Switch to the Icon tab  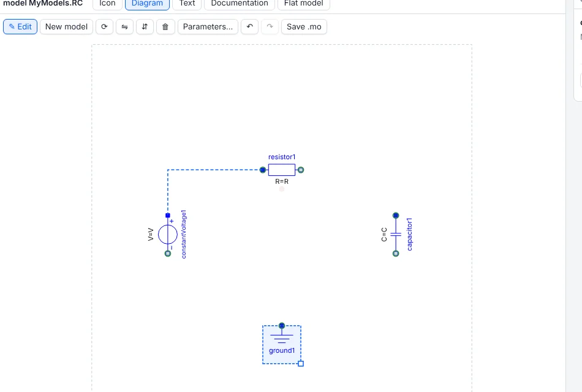[x=107, y=3]
